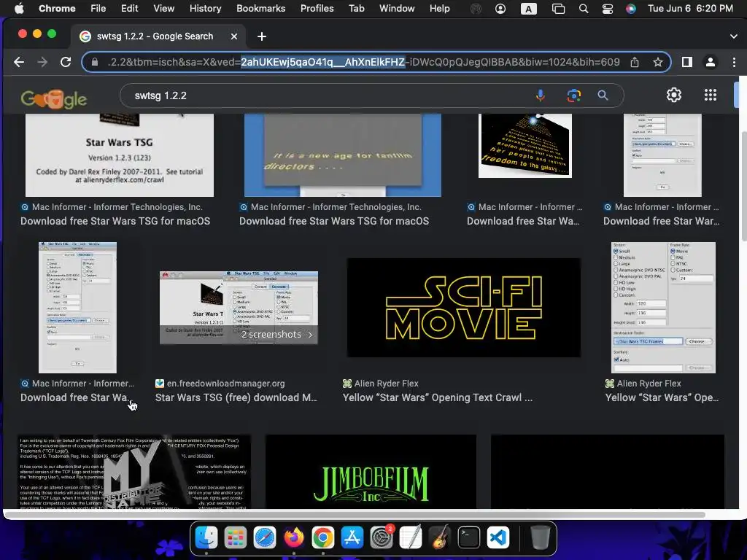Open the History menu
The height and width of the screenshot is (560, 747).
[205, 9]
